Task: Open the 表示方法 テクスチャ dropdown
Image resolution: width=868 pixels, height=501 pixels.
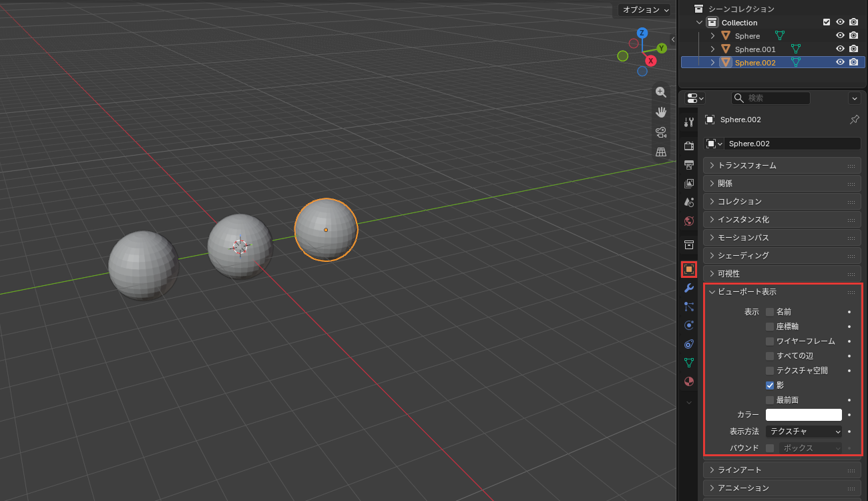Action: 804,432
